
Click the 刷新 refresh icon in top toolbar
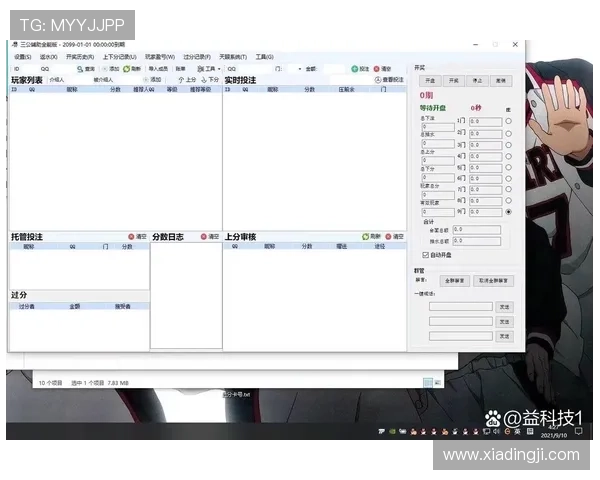125,69
